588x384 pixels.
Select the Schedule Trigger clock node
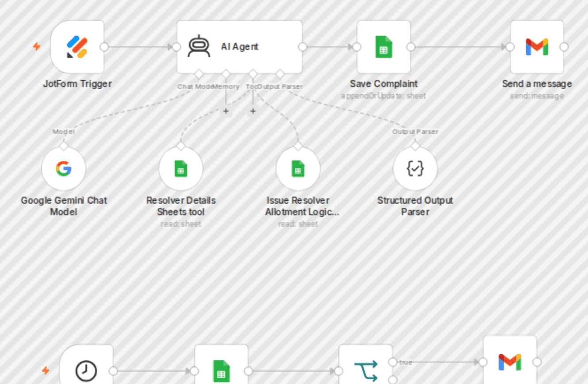pos(86,365)
